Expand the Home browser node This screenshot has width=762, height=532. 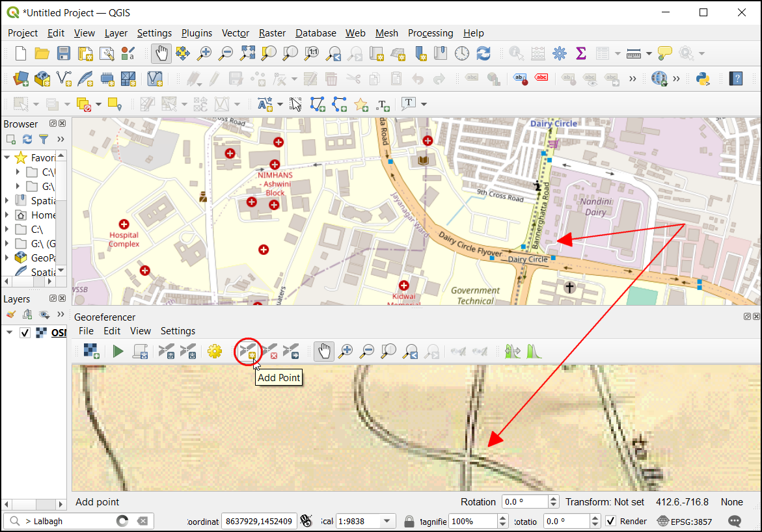(x=7, y=215)
